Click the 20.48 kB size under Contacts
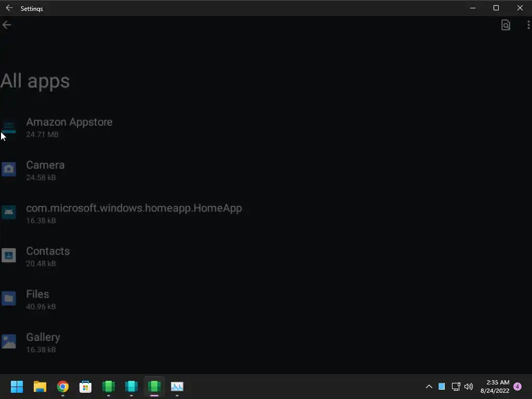 [x=41, y=263]
